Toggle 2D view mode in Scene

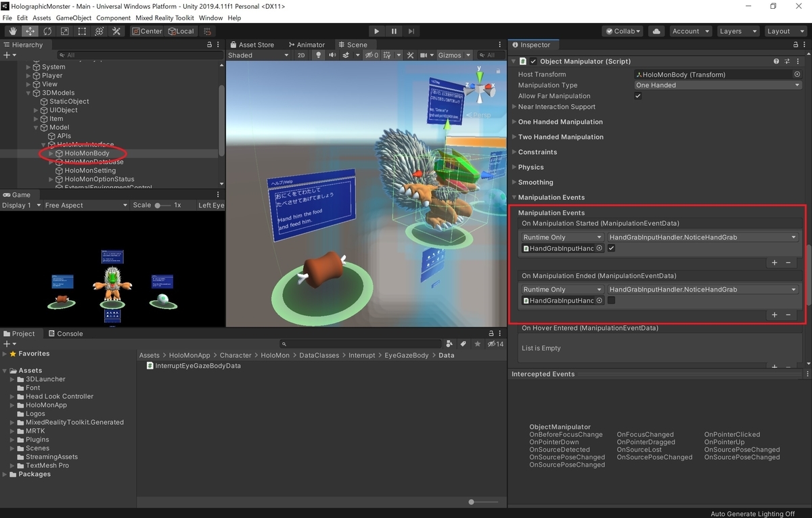pos(302,55)
